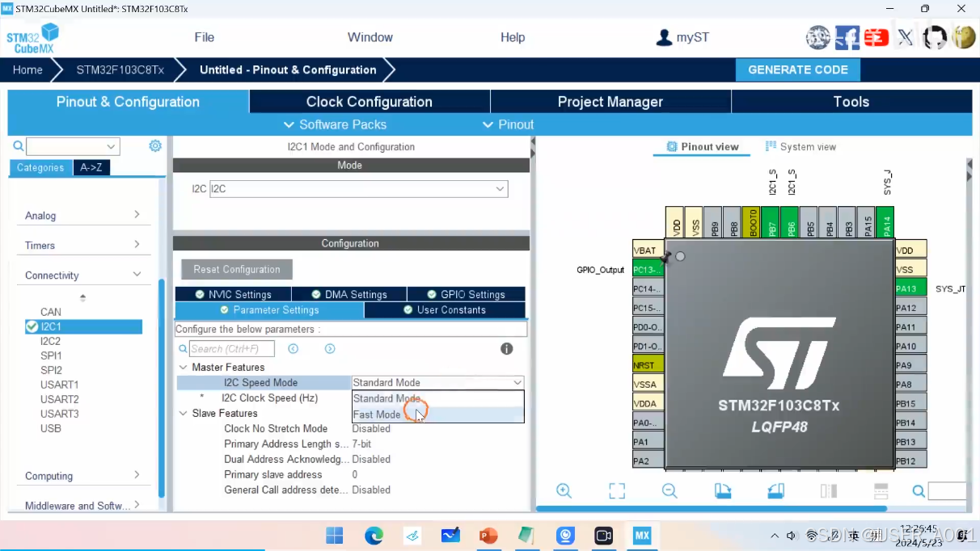Open the GitHub link icon
980x551 pixels.
coord(935,37)
